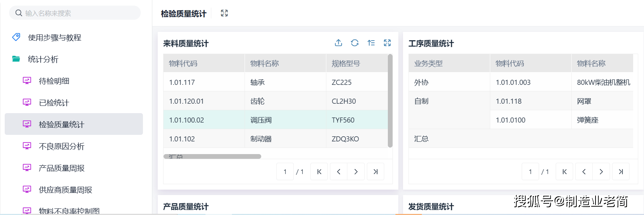Click horizontal scrollbar of 来料质量统计 table
Viewport: 644px width, 215px height.
coord(212,156)
